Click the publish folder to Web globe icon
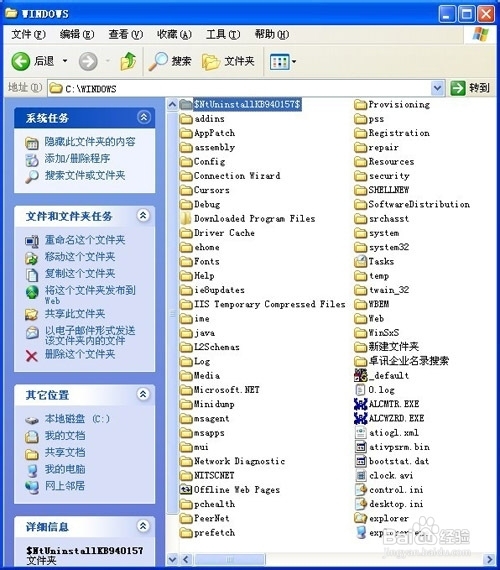Image resolution: width=500 pixels, height=570 pixels. [x=32, y=292]
